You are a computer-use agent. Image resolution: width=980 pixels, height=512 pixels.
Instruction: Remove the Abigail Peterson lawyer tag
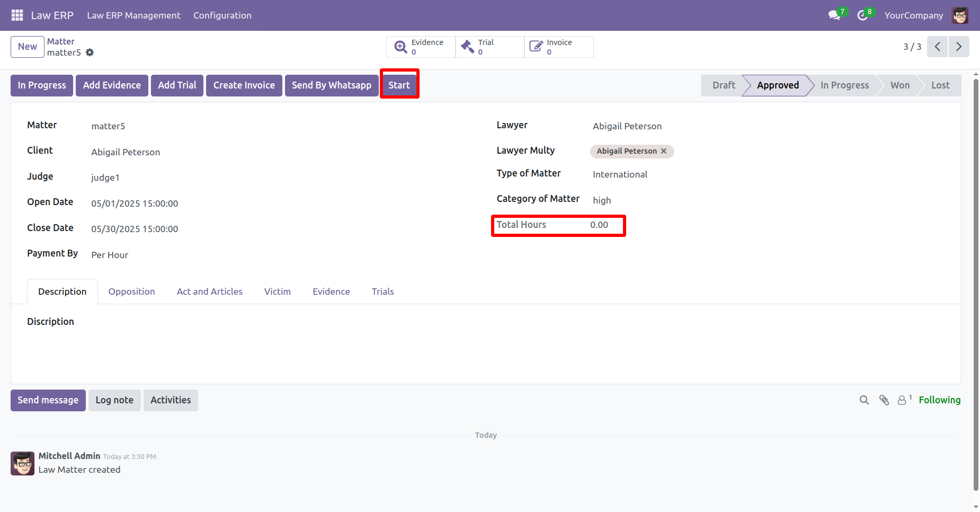[x=664, y=151]
